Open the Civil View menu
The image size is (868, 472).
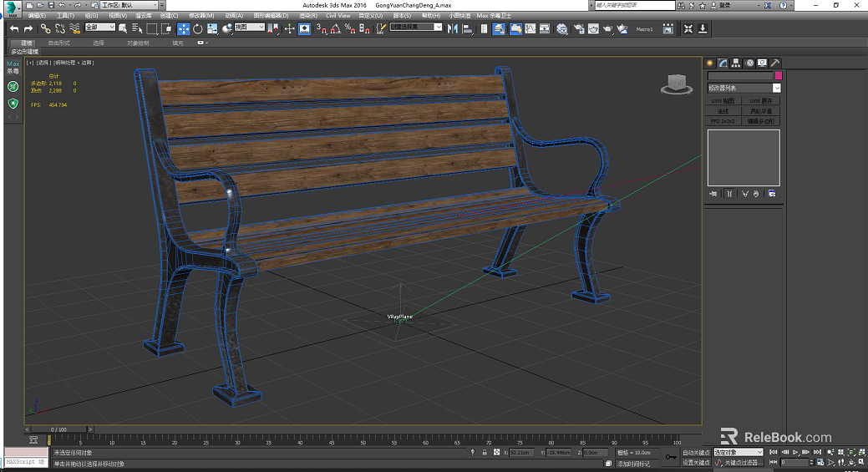[338, 16]
